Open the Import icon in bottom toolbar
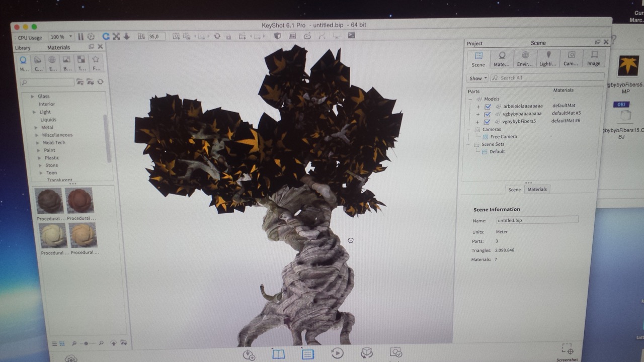Viewport: 644px width, 362px height. (249, 354)
